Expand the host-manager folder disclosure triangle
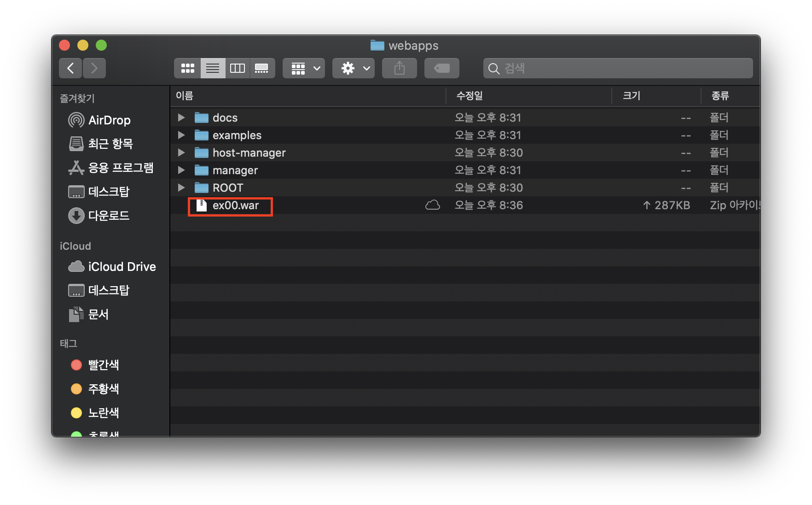The width and height of the screenshot is (812, 505). pos(181,153)
